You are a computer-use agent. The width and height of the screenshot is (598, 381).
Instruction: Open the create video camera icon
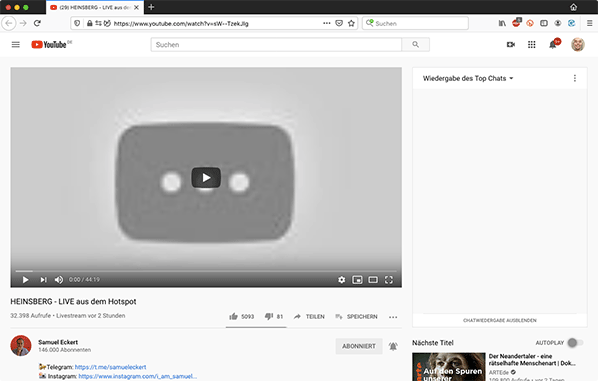click(x=511, y=45)
